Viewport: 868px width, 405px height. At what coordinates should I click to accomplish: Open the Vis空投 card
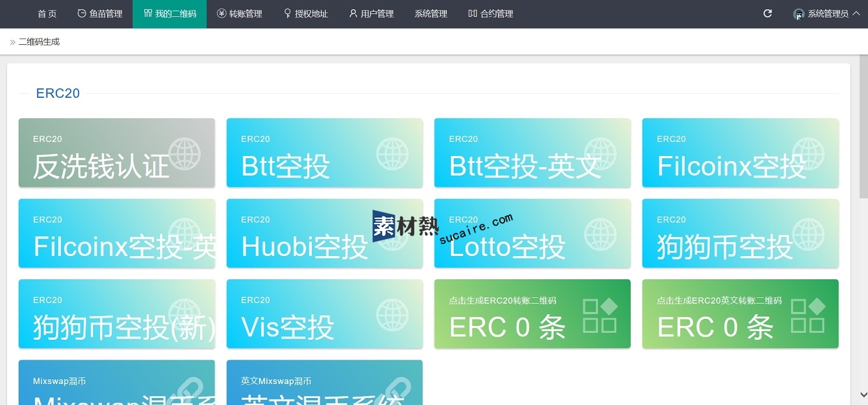pos(325,314)
